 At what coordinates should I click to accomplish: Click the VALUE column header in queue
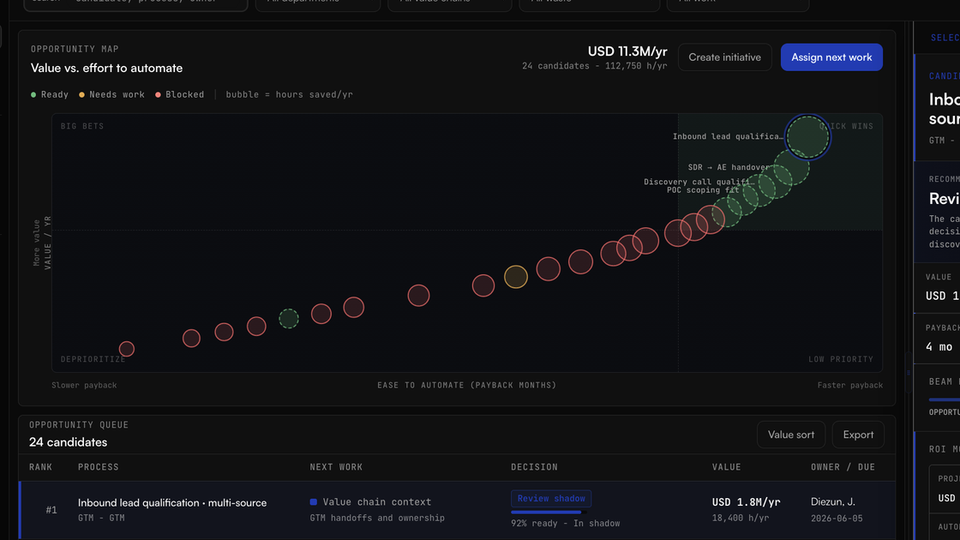[x=726, y=467]
